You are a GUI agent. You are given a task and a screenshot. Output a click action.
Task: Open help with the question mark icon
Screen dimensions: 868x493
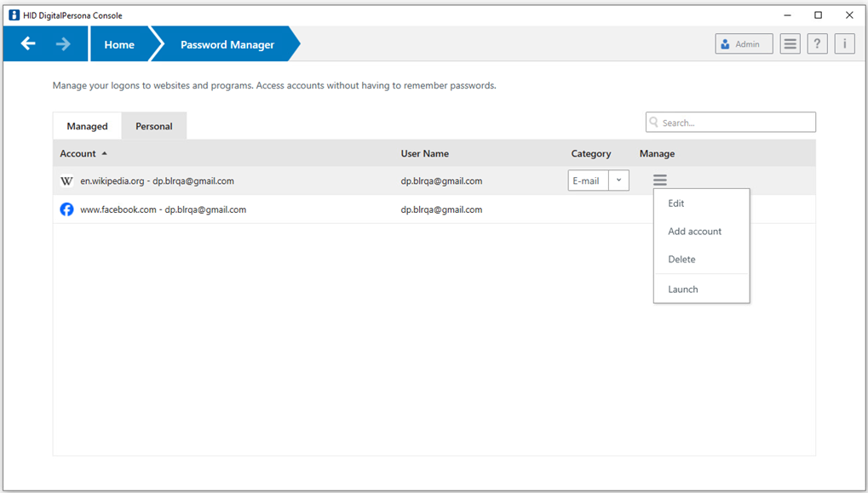(817, 44)
